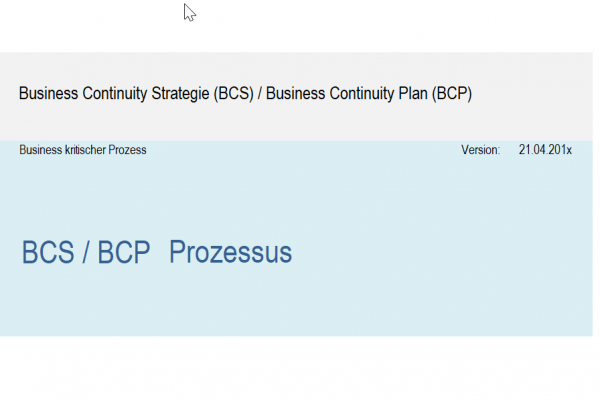Click the version date 21.04.201x
The height and width of the screenshot is (400, 600).
point(545,150)
